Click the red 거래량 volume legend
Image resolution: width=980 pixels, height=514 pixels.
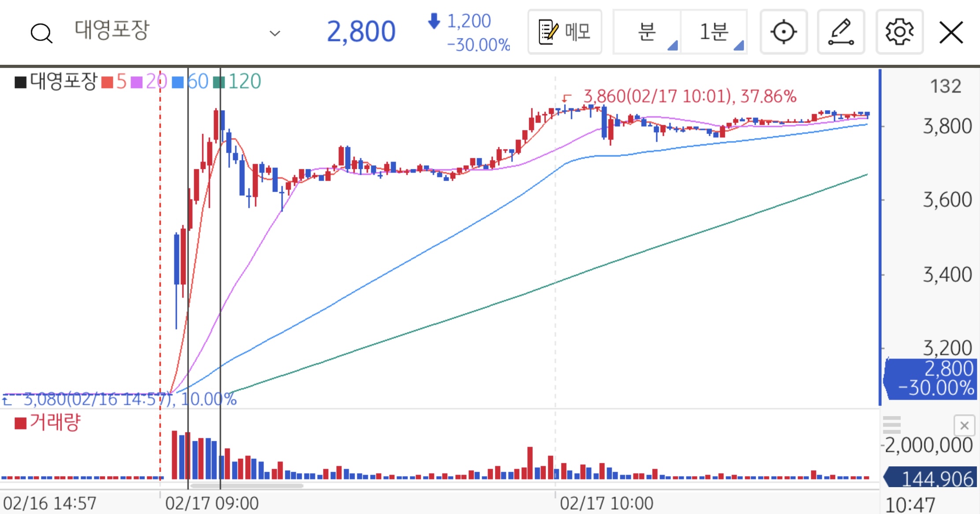point(48,422)
